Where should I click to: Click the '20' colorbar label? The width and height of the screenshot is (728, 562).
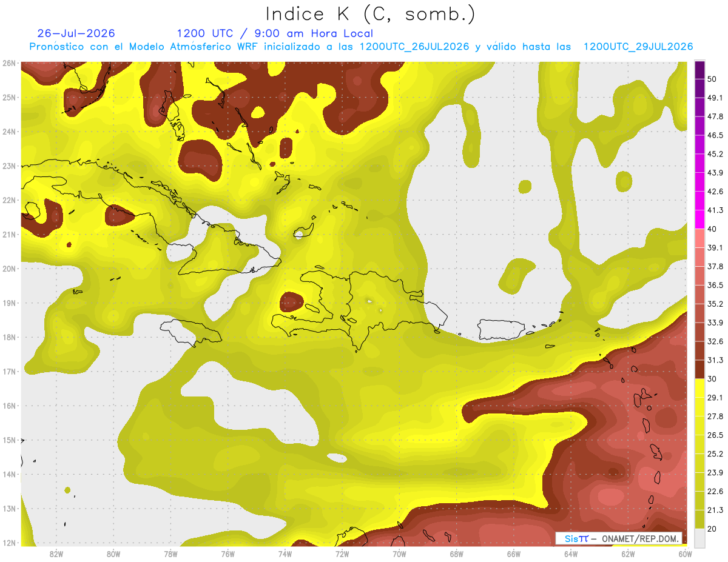(x=713, y=529)
